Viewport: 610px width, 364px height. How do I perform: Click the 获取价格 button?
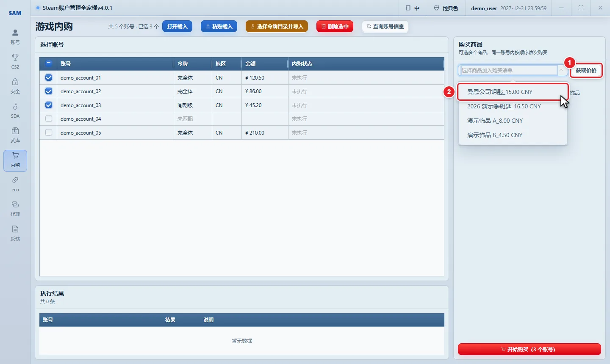click(x=586, y=71)
